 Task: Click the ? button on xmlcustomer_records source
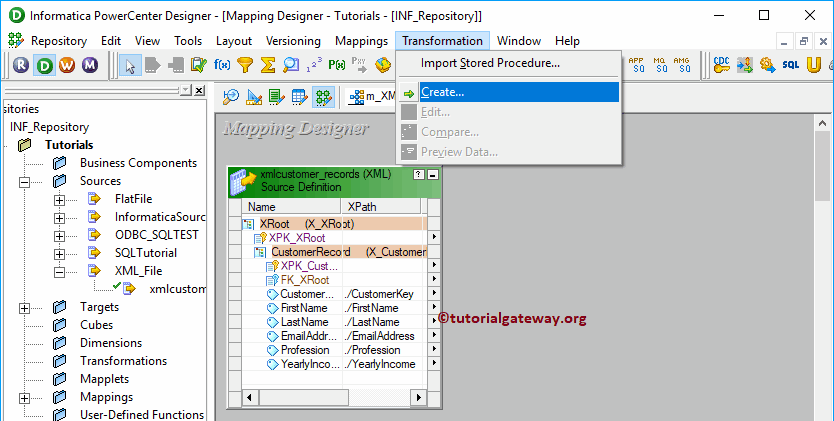(x=419, y=174)
